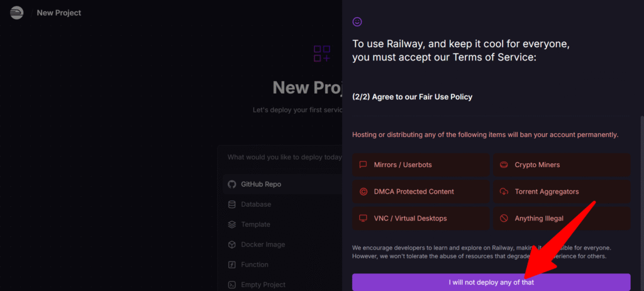644x291 pixels.
Task: Click the Crypto Miners coin icon
Action: pyautogui.click(x=504, y=165)
